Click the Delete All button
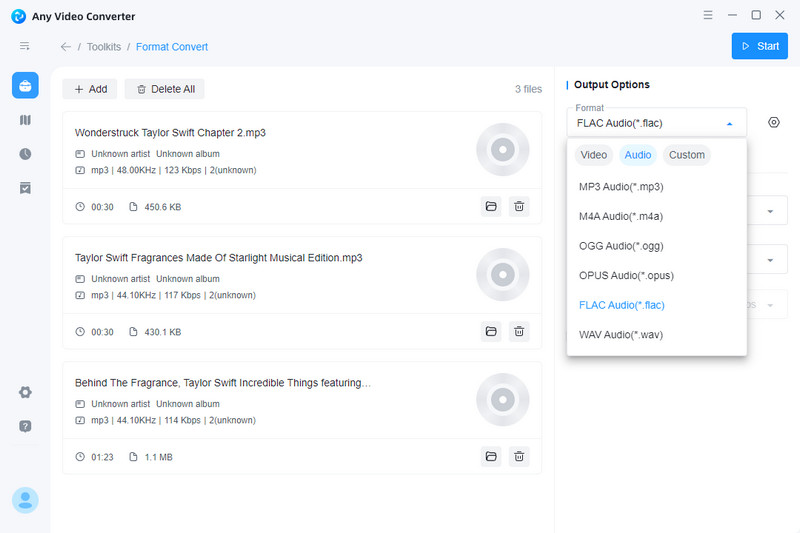Image resolution: width=800 pixels, height=533 pixels. point(164,89)
